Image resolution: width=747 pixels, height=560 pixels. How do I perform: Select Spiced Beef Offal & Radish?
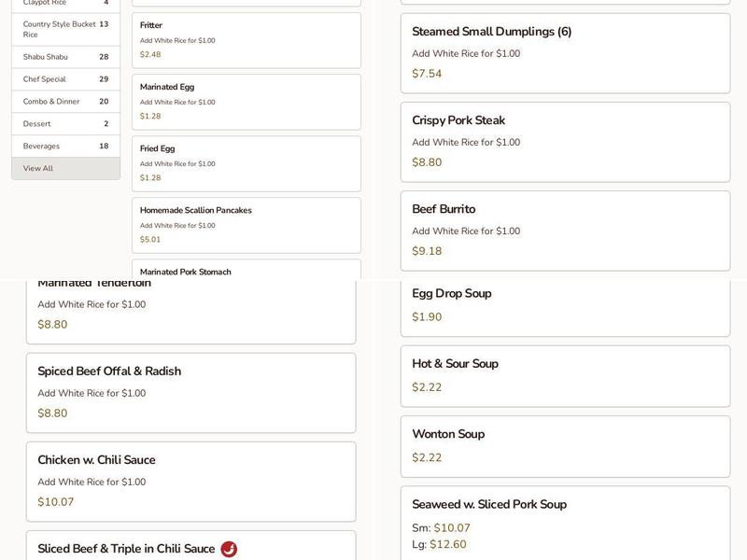(190, 392)
